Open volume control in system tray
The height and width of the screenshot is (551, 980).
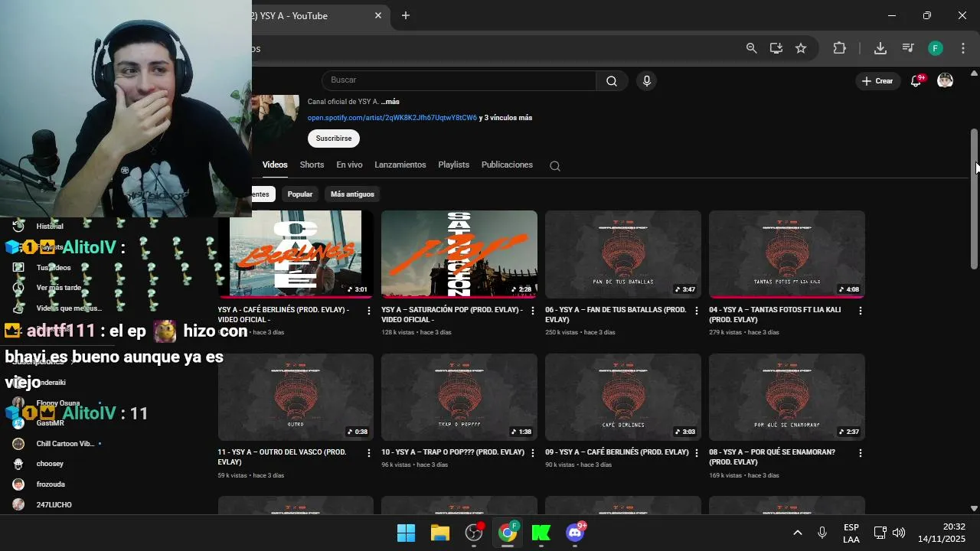(899, 533)
